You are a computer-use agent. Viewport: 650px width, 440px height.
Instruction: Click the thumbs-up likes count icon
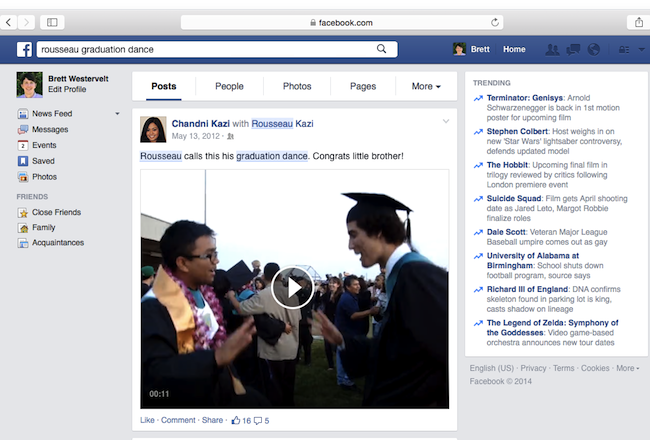tap(236, 420)
